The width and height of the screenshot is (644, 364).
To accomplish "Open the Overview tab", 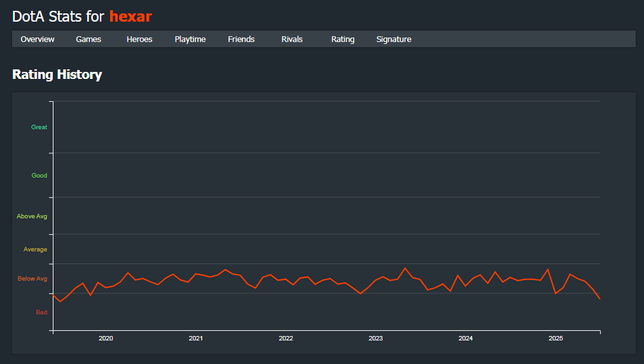I will 38,39.
